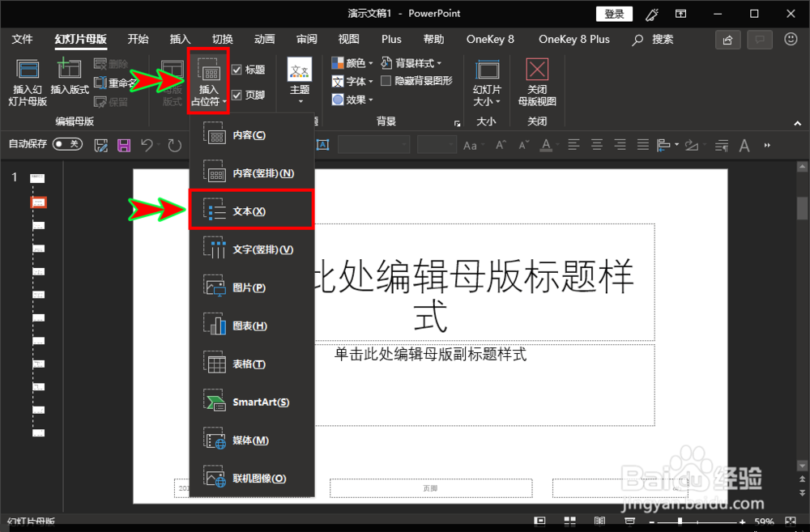Switch to the Animations (动画) tab
The image size is (810, 532).
[x=265, y=39]
